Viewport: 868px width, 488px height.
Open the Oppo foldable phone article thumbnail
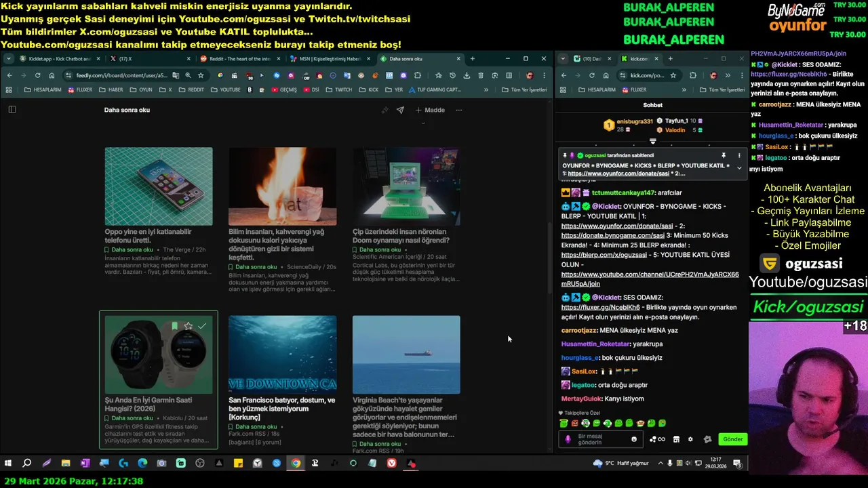[159, 186]
